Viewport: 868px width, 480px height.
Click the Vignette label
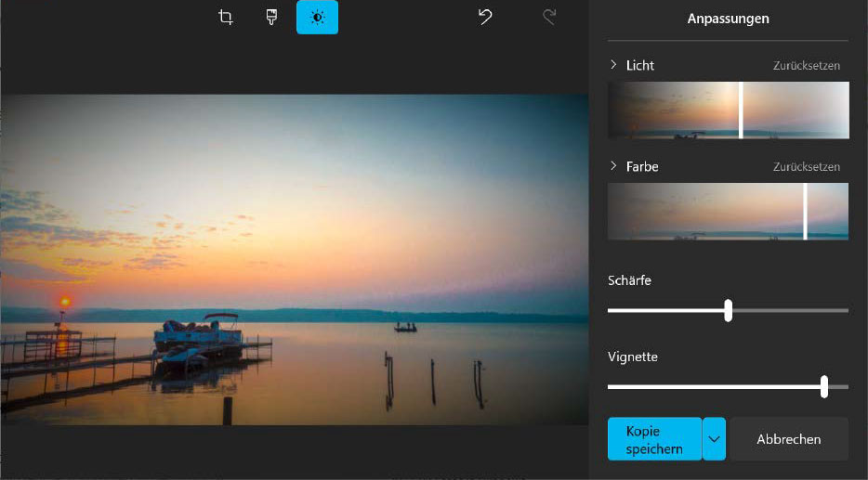coord(633,357)
